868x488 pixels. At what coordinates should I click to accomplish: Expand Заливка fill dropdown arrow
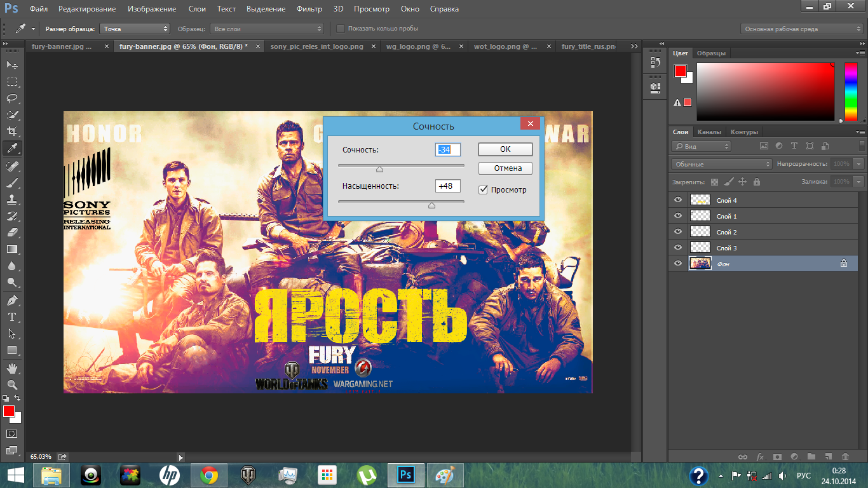(x=860, y=182)
